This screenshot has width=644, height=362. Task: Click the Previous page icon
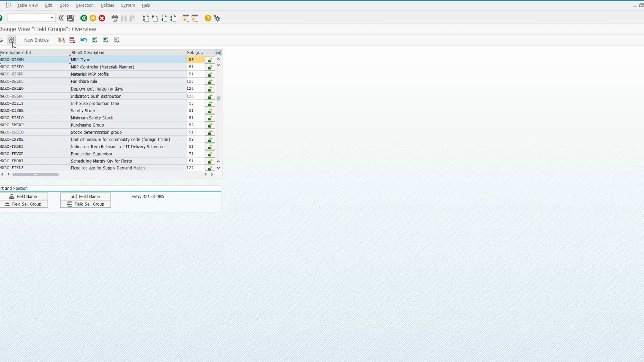155,18
